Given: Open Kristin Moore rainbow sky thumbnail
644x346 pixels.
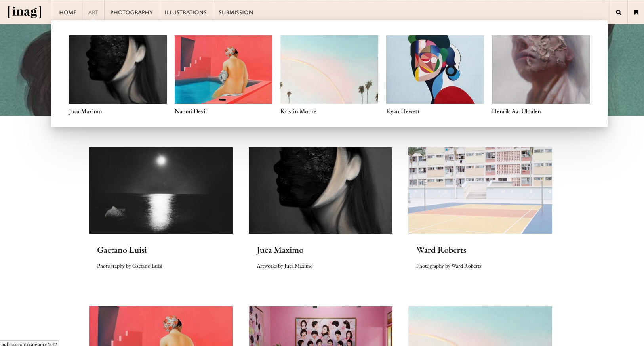Looking at the screenshot, I should (329, 69).
